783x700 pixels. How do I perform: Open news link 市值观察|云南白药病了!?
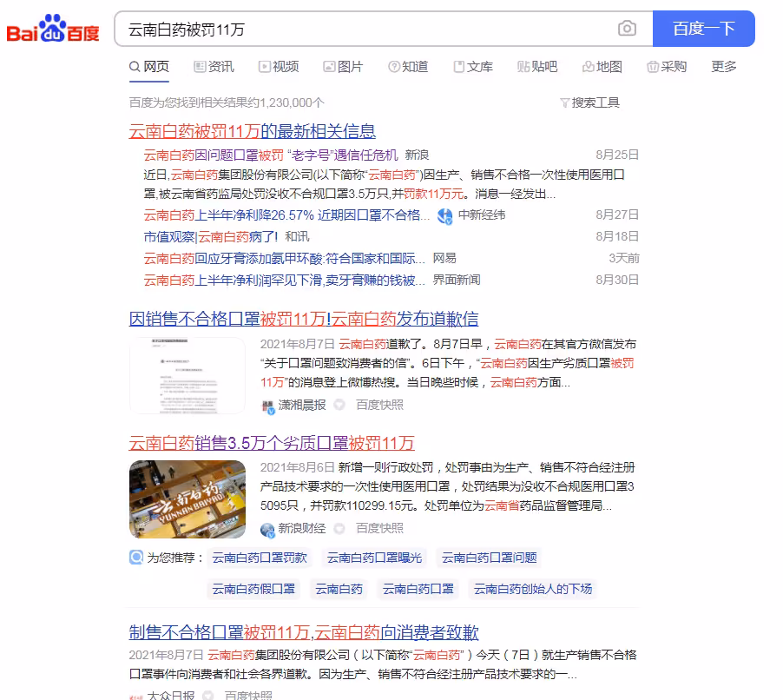211,237
